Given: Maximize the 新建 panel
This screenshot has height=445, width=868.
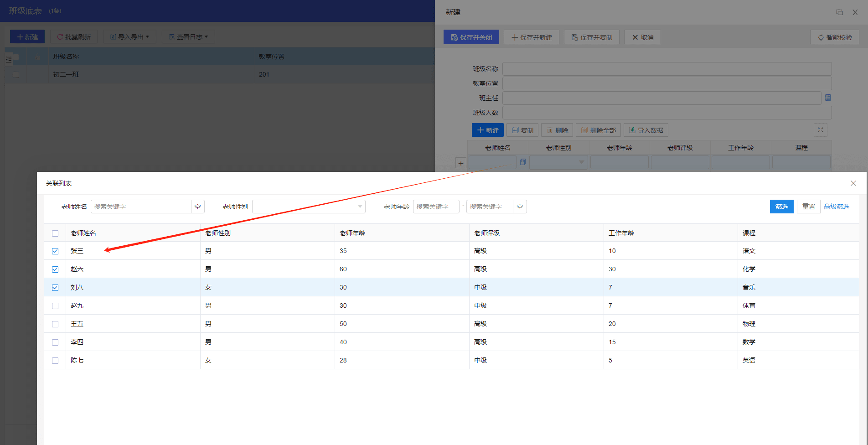Looking at the screenshot, I should 840,12.
